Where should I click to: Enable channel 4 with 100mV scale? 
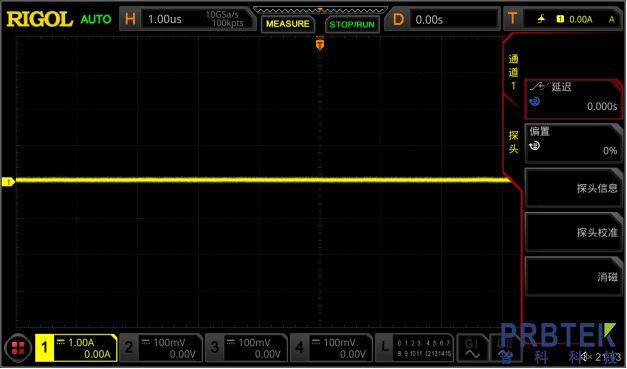coord(331,348)
